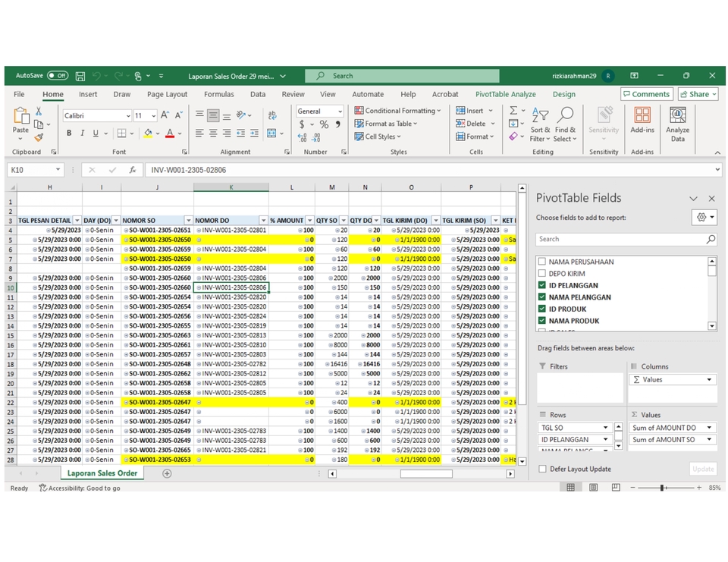The height and width of the screenshot is (562, 728).
Task: Open Find & Select options
Action: pos(564,124)
